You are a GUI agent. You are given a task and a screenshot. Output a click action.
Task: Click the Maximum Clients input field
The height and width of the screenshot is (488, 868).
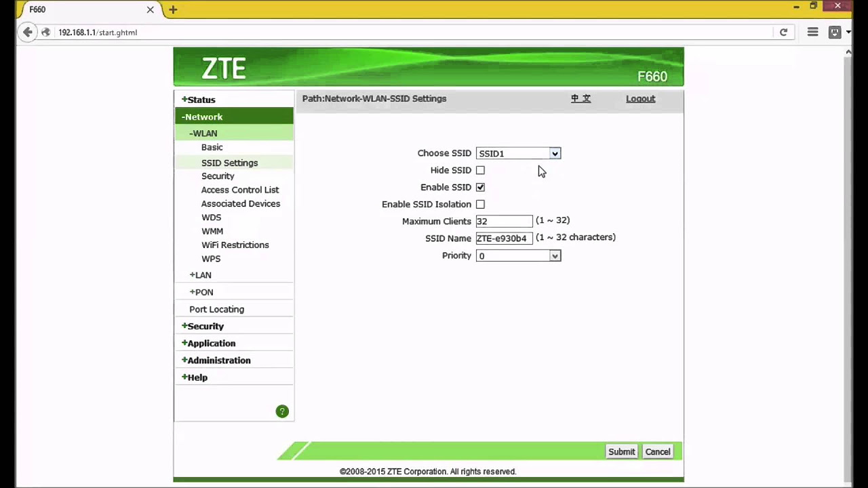click(505, 221)
